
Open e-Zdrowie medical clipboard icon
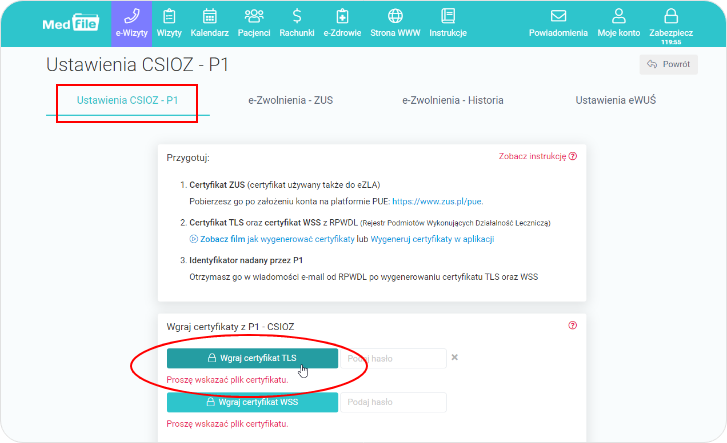[x=342, y=17]
